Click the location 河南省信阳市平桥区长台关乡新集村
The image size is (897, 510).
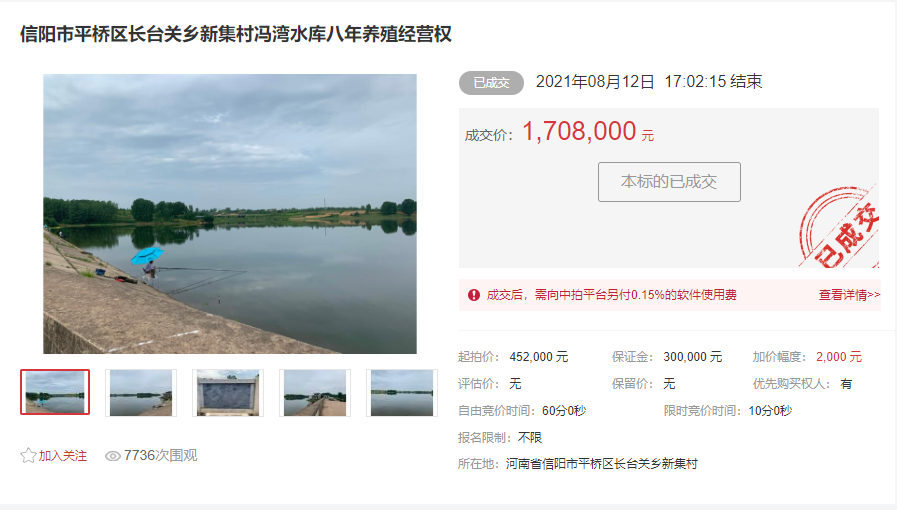[602, 464]
